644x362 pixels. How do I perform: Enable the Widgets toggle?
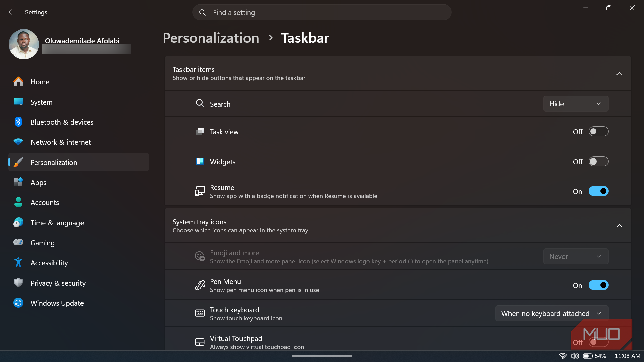pyautogui.click(x=598, y=161)
